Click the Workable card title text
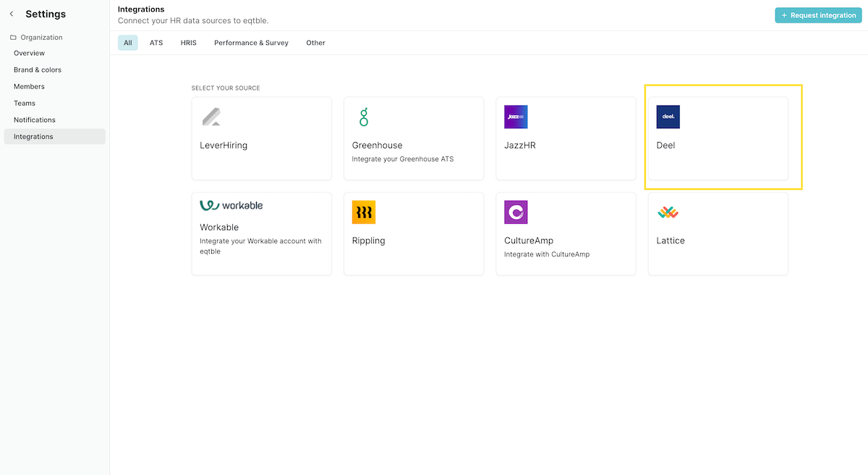This screenshot has width=868, height=475. tap(219, 227)
